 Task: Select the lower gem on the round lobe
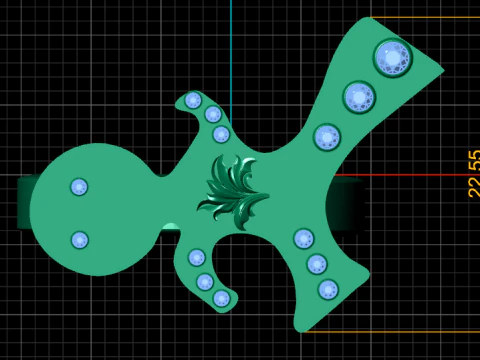click(80, 240)
